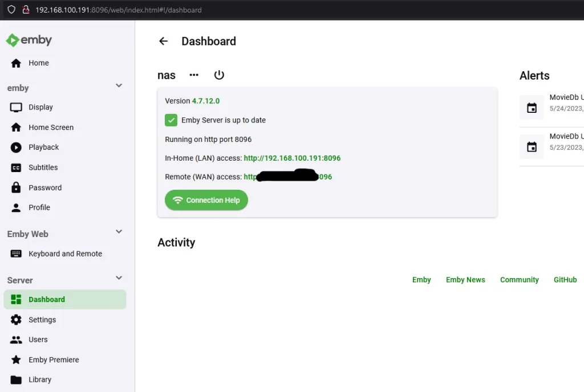
Task: Click the 'Running on http port 8096' text
Action: (x=208, y=139)
